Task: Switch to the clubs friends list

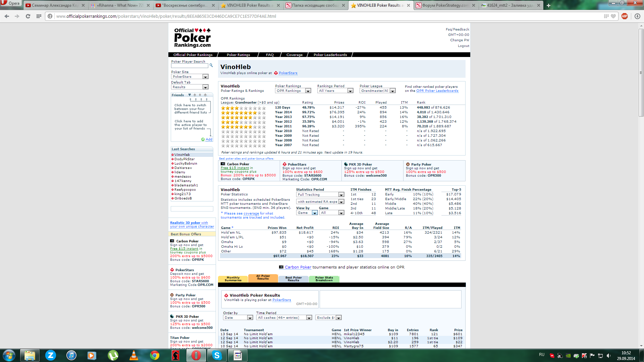Action: 205,95
